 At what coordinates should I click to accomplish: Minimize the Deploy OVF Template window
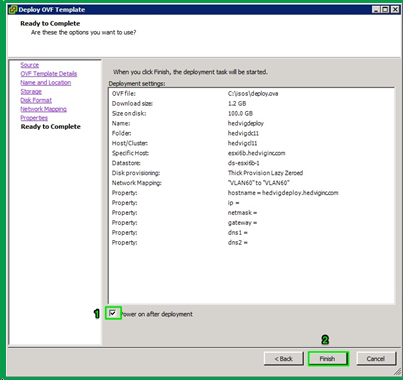pyautogui.click(x=376, y=9)
